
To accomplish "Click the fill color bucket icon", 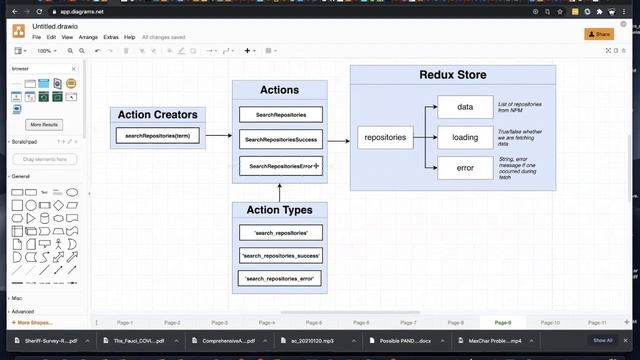I will point(170,51).
